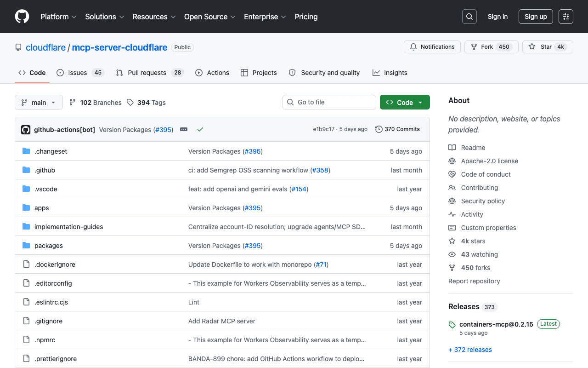
Task: View the 370 Commits history
Action: tap(398, 129)
